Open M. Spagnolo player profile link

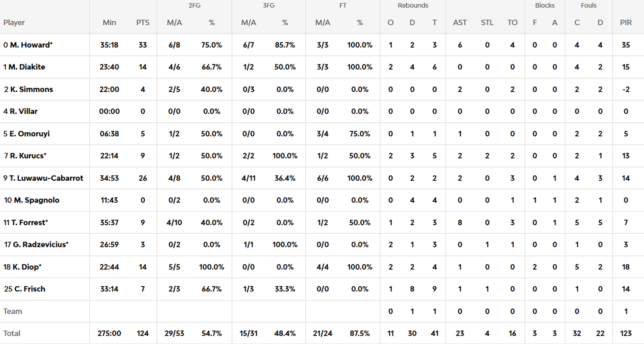36,200
